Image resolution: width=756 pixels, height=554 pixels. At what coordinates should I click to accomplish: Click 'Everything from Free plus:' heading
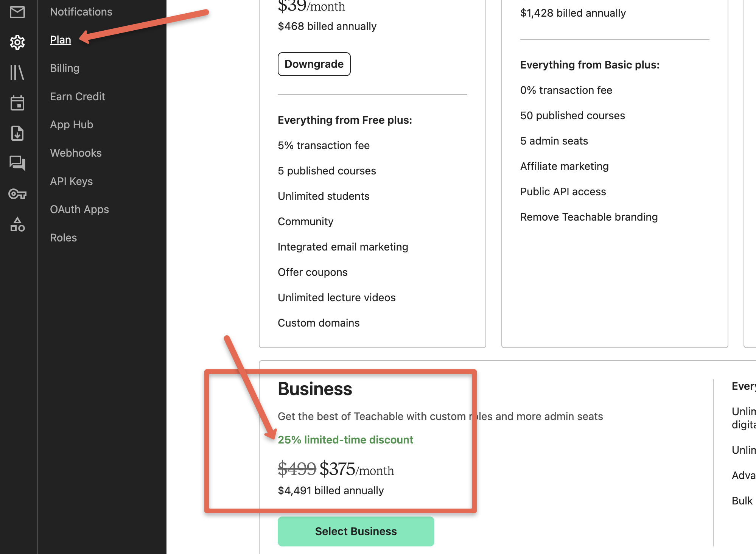(x=345, y=120)
